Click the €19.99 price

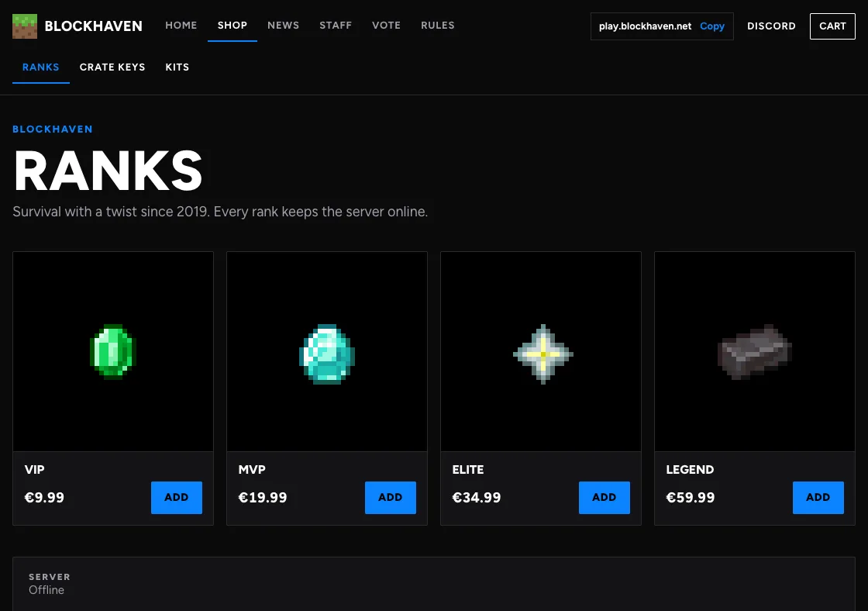263,498
